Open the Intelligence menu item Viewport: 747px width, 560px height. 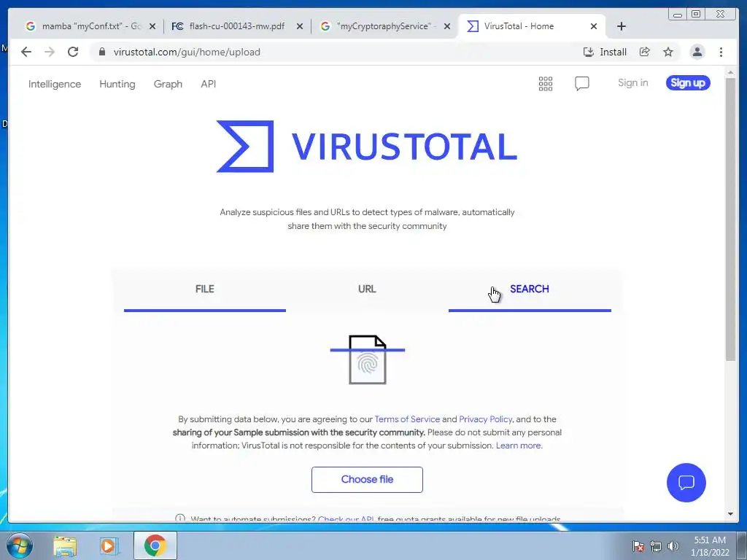point(55,85)
